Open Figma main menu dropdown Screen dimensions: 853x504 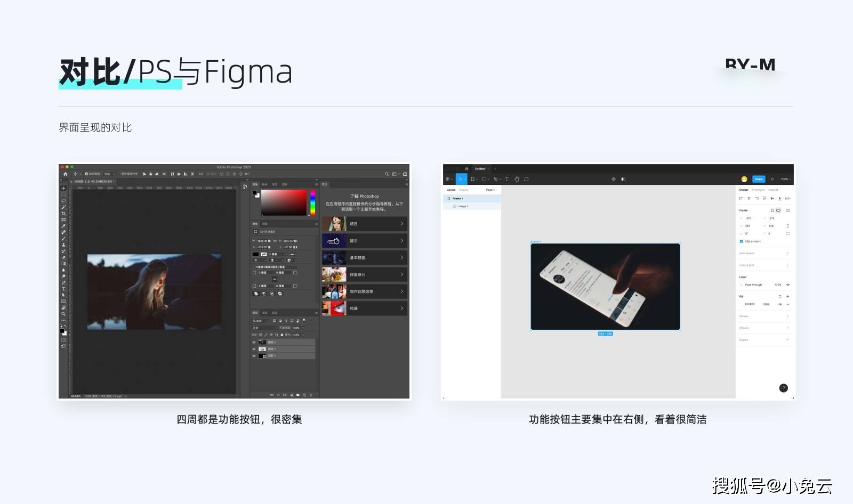tap(449, 179)
